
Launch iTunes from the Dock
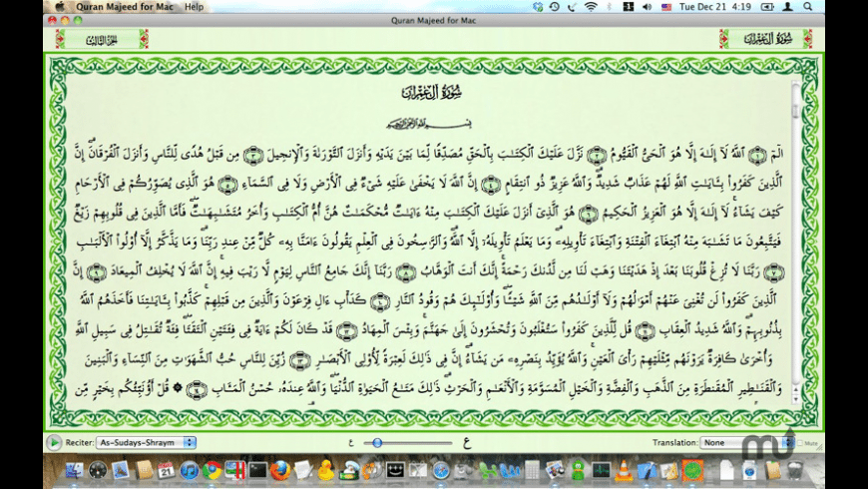pos(190,470)
